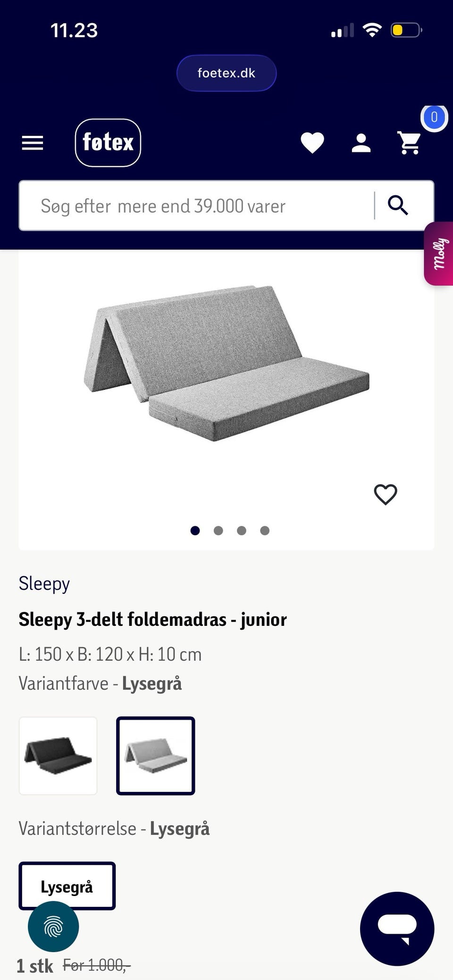This screenshot has height=980, width=453.
Task: Tap the fingerprint cookie settings icon
Action: click(x=53, y=927)
